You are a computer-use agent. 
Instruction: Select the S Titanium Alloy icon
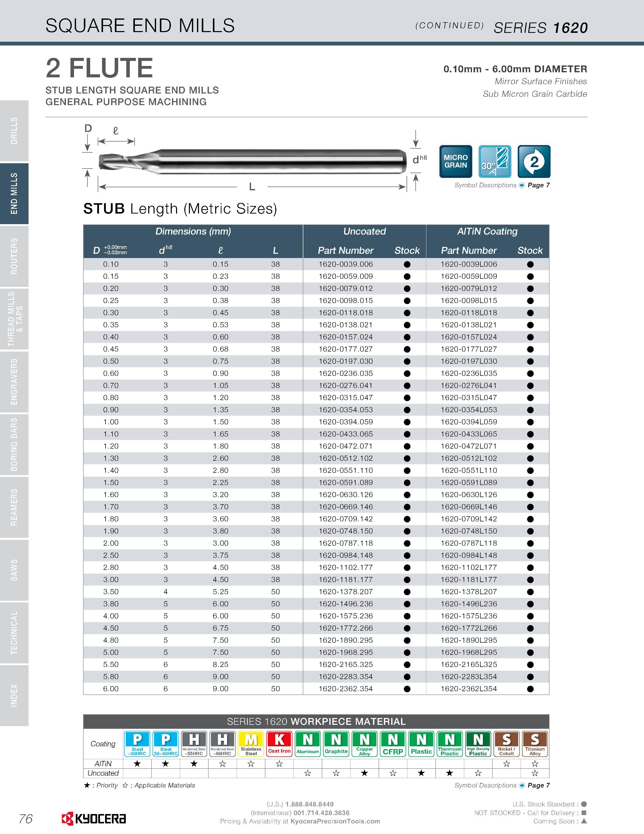pyautogui.click(x=535, y=744)
